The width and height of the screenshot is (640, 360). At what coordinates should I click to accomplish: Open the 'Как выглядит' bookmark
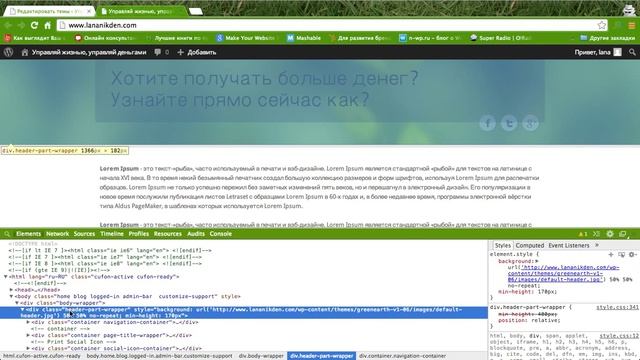pyautogui.click(x=32, y=38)
